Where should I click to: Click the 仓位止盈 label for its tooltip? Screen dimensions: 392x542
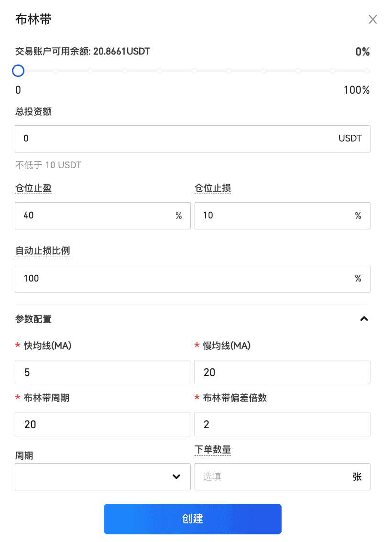33,188
